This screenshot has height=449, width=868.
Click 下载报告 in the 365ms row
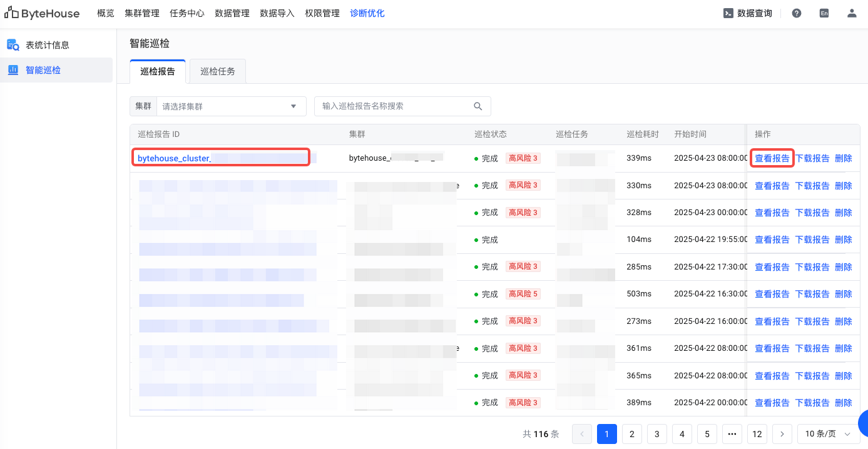[812, 376]
